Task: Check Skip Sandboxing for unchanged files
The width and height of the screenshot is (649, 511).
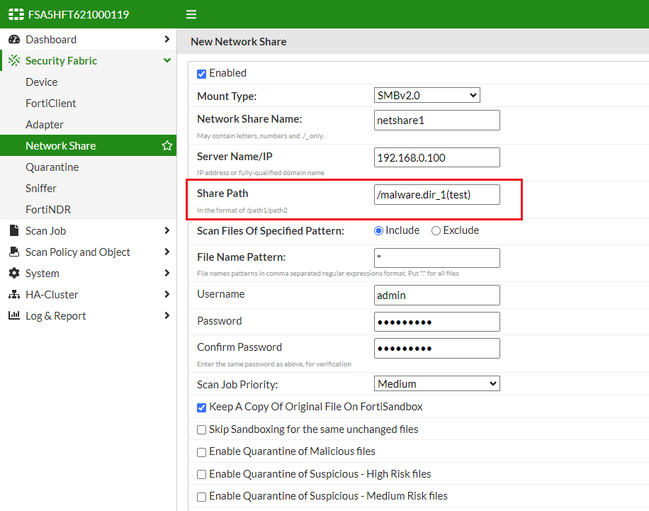Action: 202,429
